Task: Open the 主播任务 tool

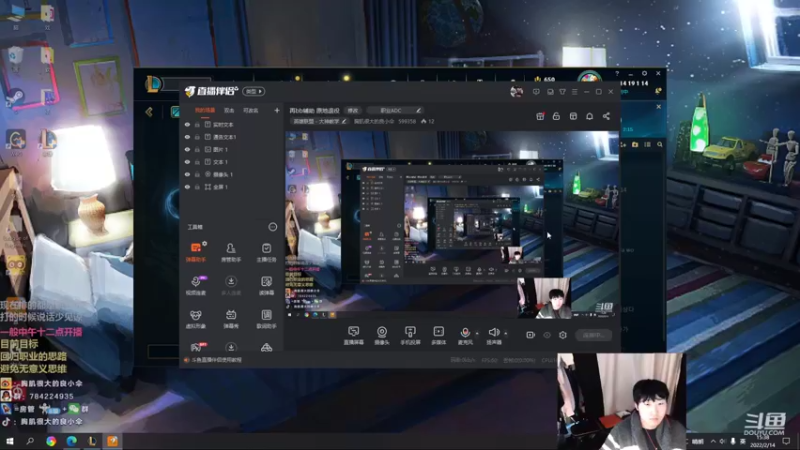Action: coord(266,252)
